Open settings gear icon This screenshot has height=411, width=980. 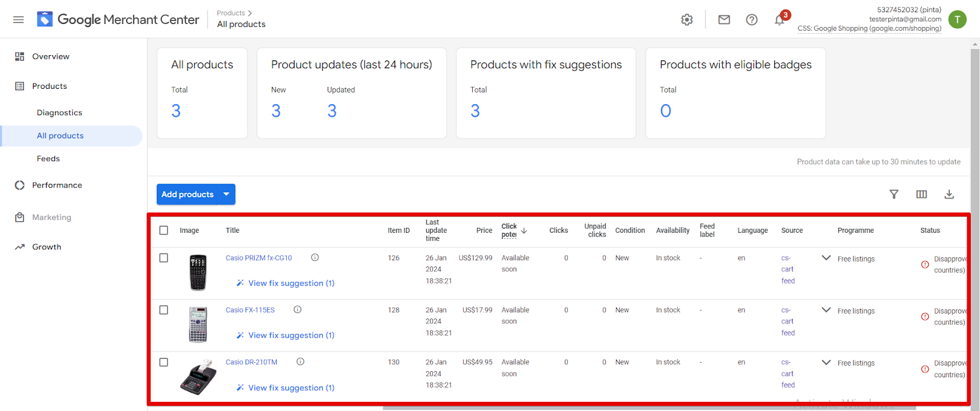[x=687, y=20]
